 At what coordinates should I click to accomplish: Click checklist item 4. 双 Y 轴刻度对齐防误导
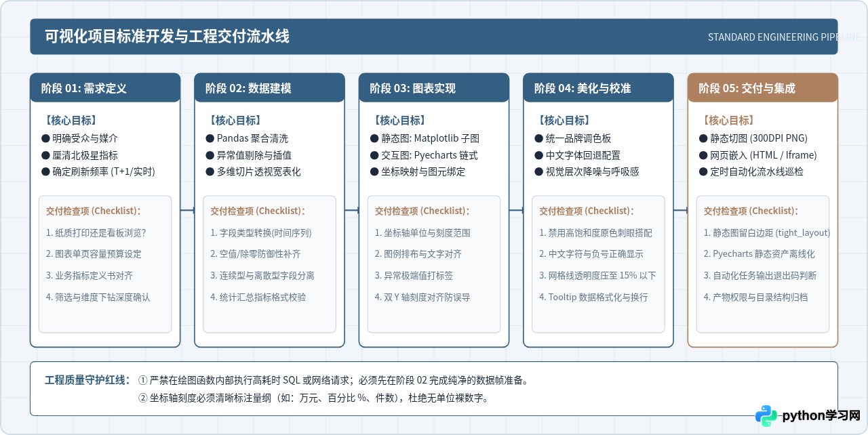422,297
